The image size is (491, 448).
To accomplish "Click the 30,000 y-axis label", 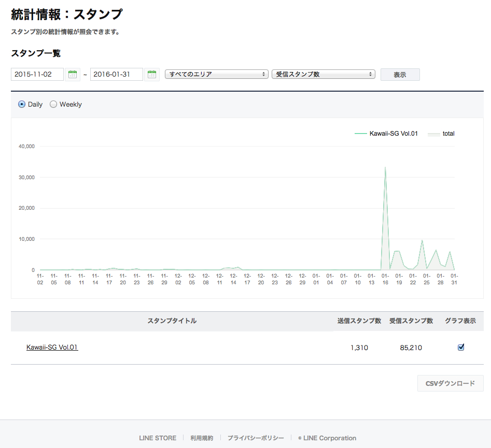I will click(x=26, y=177).
